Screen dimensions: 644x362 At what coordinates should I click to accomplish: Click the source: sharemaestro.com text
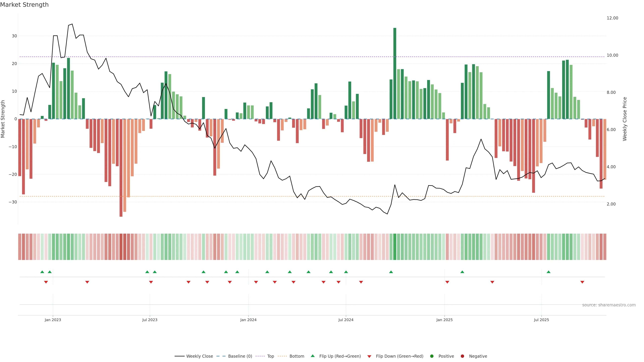[609, 305]
